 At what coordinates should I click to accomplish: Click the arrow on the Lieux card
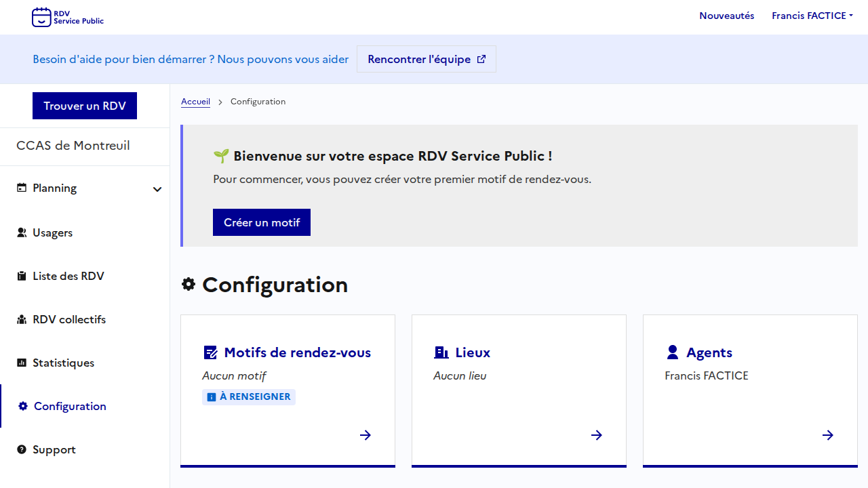tap(597, 435)
